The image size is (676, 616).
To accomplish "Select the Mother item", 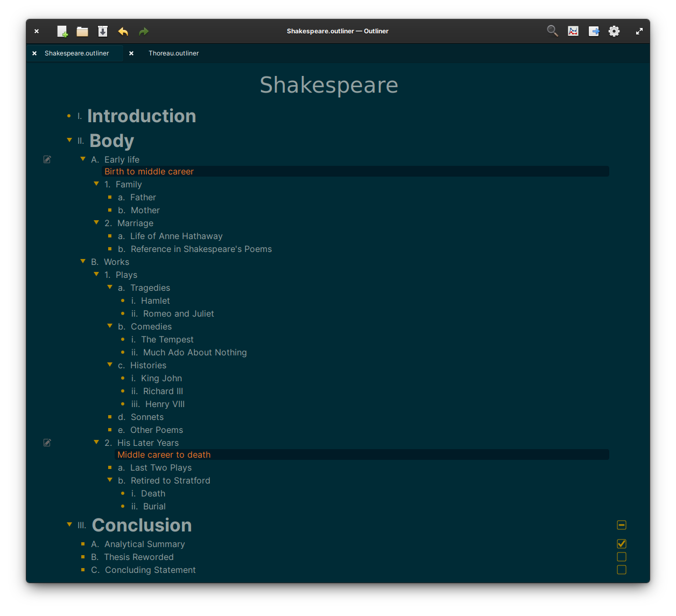I will (x=145, y=211).
